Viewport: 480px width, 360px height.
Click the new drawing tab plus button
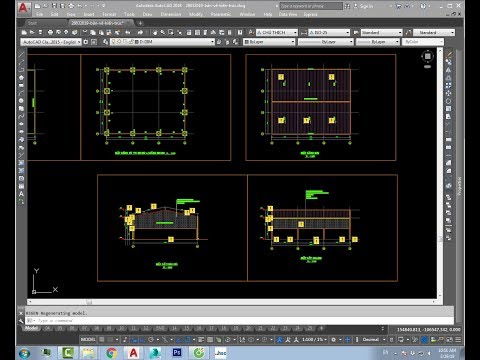pyautogui.click(x=140, y=23)
